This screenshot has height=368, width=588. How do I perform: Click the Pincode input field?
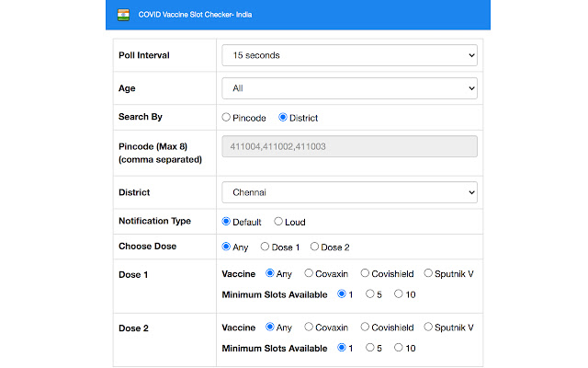coord(349,147)
